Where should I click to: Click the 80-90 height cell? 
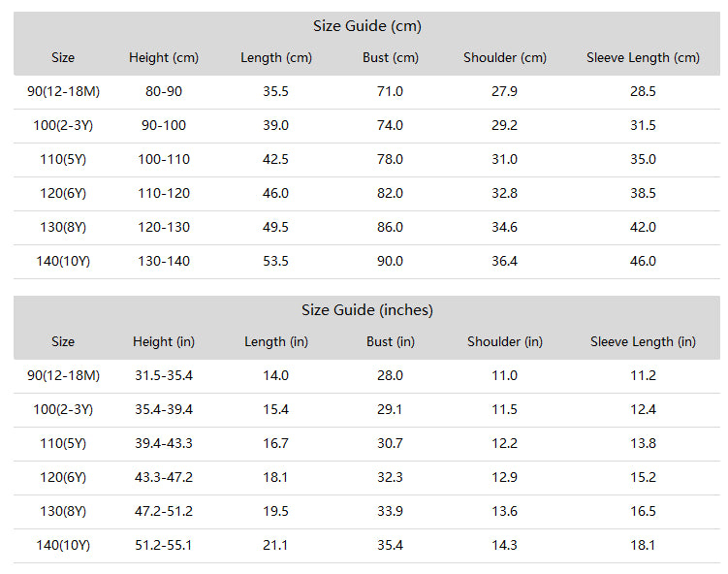tap(164, 91)
